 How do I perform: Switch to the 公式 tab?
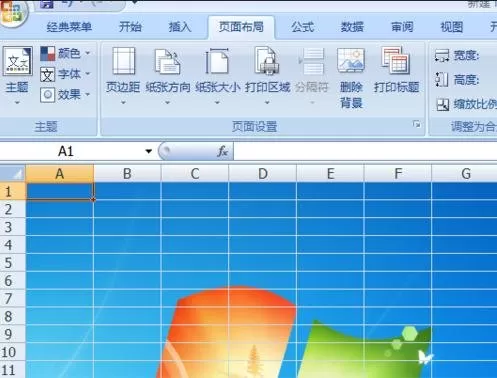[303, 27]
